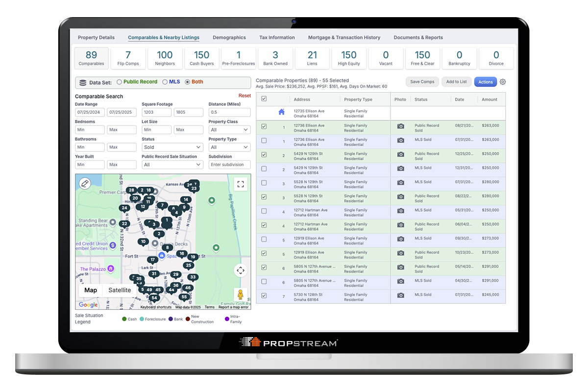Open the Tax Information tab

click(x=276, y=37)
